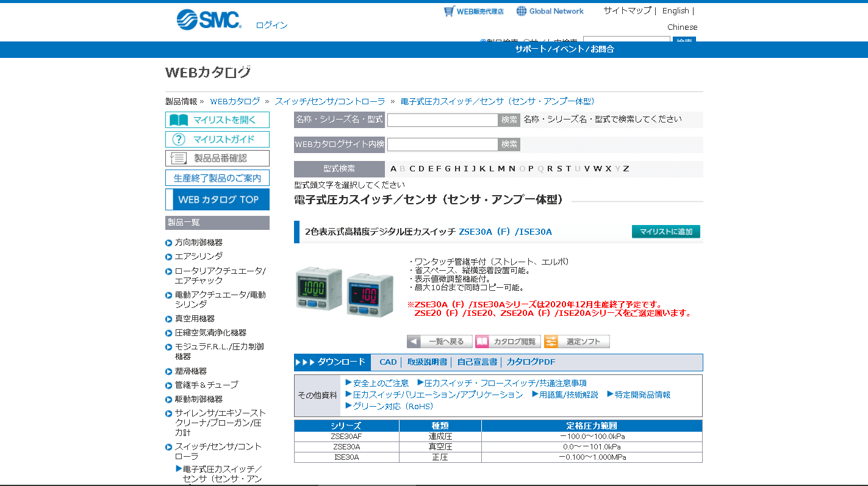Expand 駆動制御機器 category
The height and width of the screenshot is (486, 868).
click(x=199, y=399)
